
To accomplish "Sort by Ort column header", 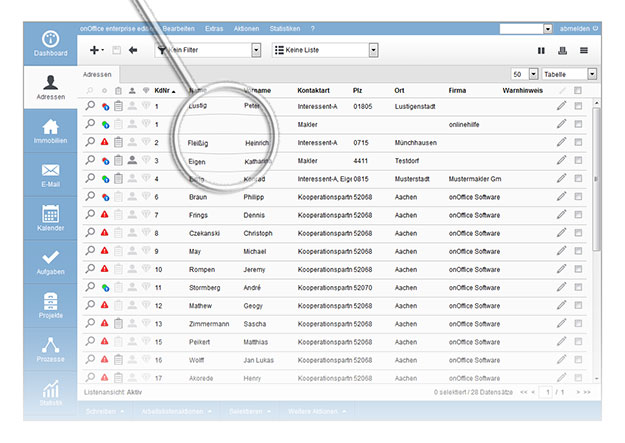I will tap(399, 91).
